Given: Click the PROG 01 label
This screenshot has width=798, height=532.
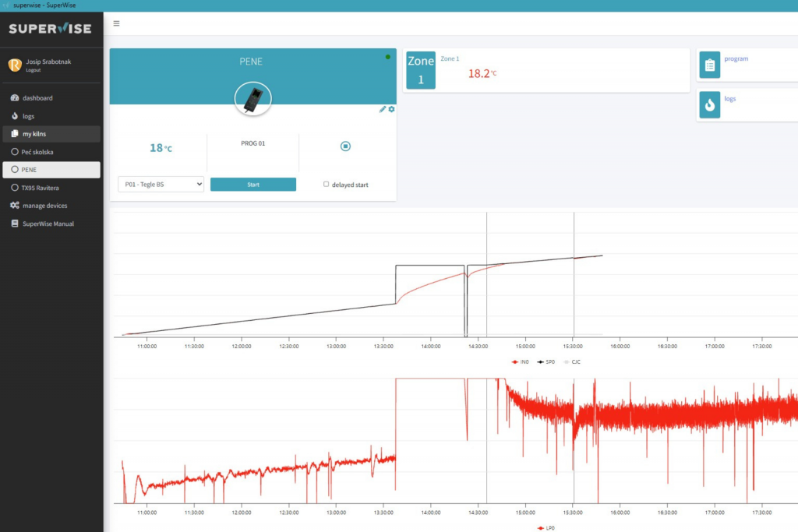Looking at the screenshot, I should coord(253,143).
